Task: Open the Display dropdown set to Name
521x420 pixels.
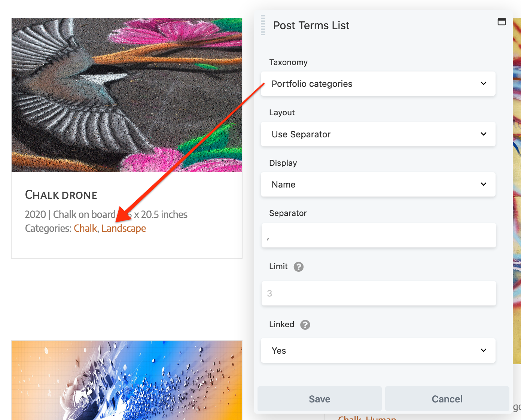Action: pos(378,185)
